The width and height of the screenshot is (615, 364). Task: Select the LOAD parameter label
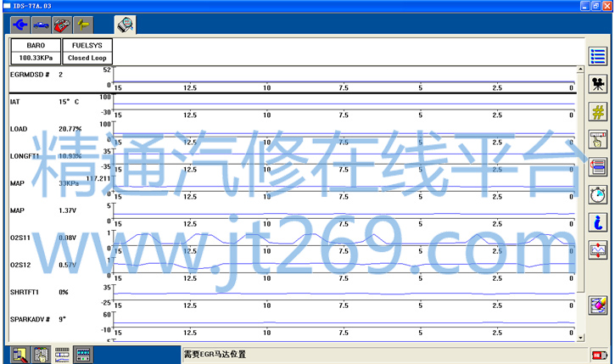click(19, 129)
